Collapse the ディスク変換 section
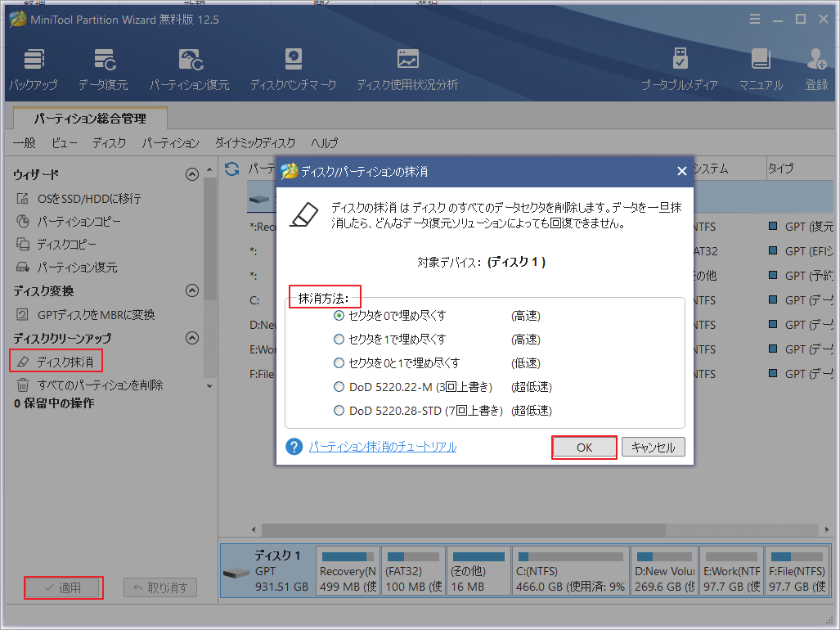 tap(192, 290)
